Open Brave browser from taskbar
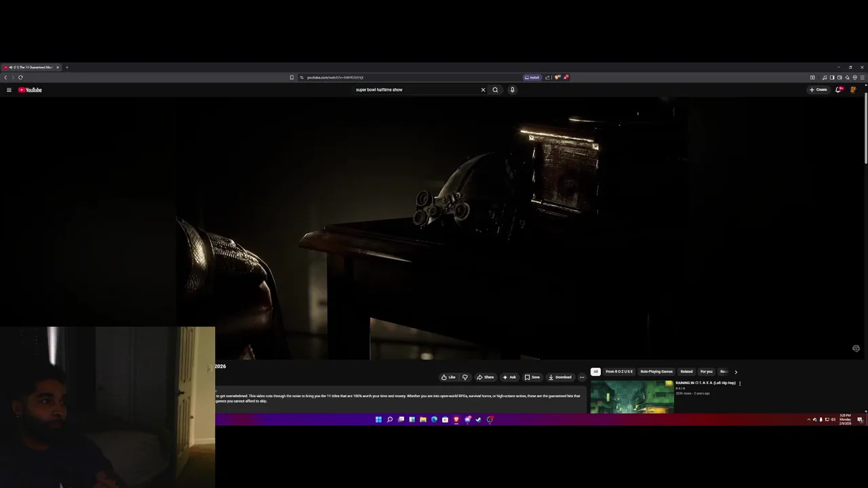The height and width of the screenshot is (488, 868). pos(456,420)
